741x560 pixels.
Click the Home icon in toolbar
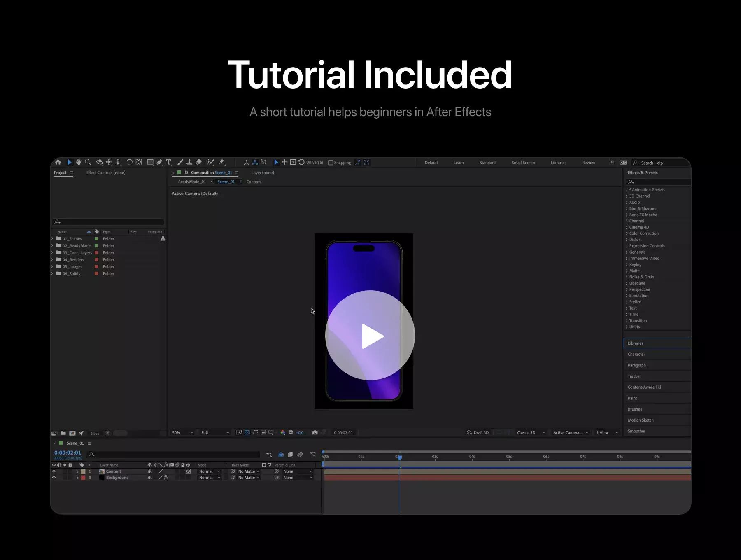tap(58, 162)
